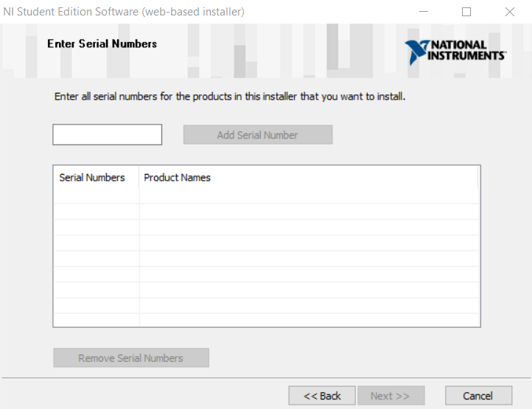
Task: Click the 'Enter all serial numbers' instruction text
Action: click(230, 97)
